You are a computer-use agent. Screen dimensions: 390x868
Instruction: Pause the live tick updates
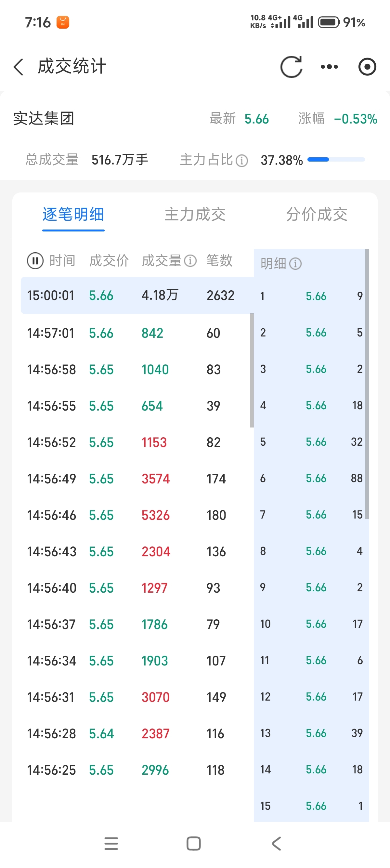tap(35, 261)
